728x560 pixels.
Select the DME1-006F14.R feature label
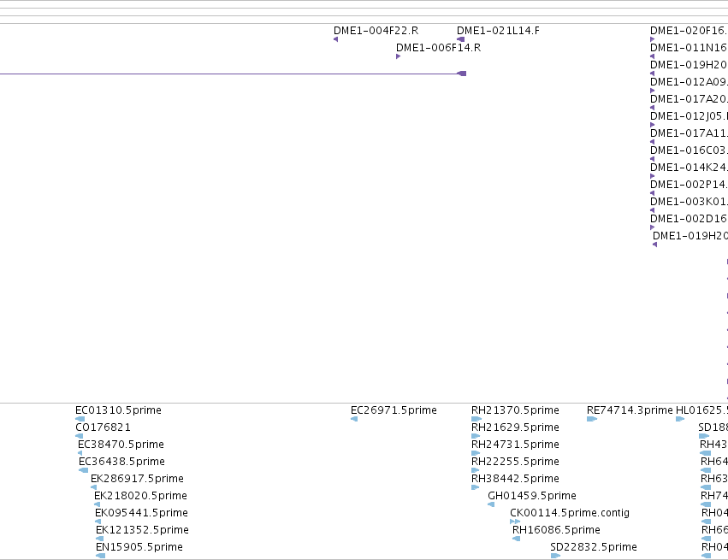438,48
